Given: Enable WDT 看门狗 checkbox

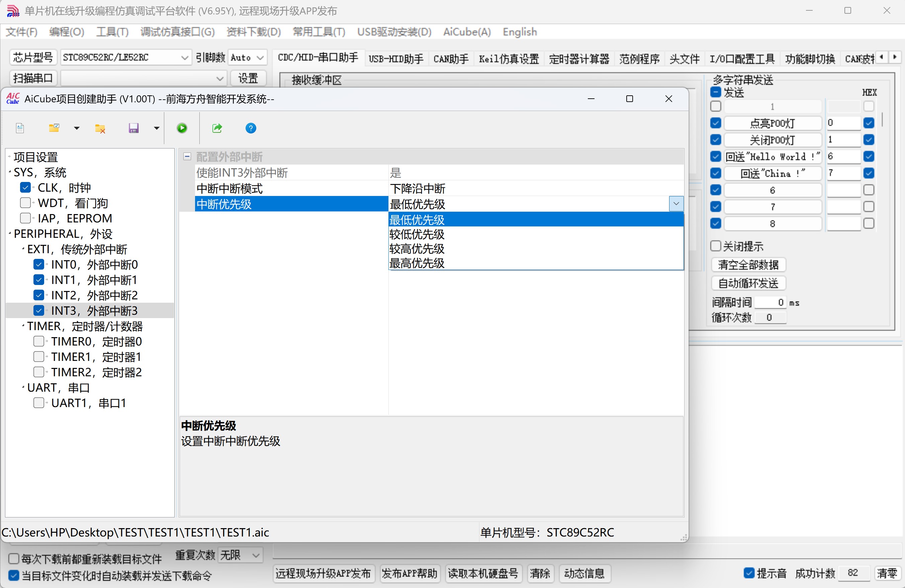Looking at the screenshot, I should (25, 203).
